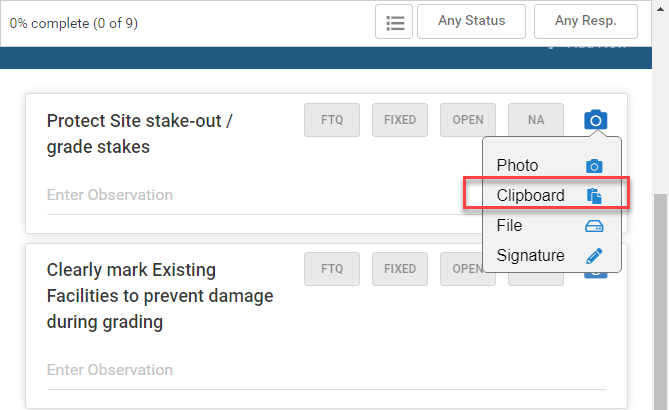Choose Clipboard from the attachment menu

530,195
